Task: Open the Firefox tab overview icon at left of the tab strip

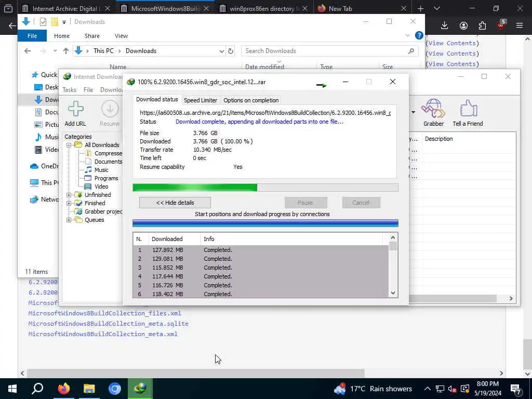Action: [8, 8]
